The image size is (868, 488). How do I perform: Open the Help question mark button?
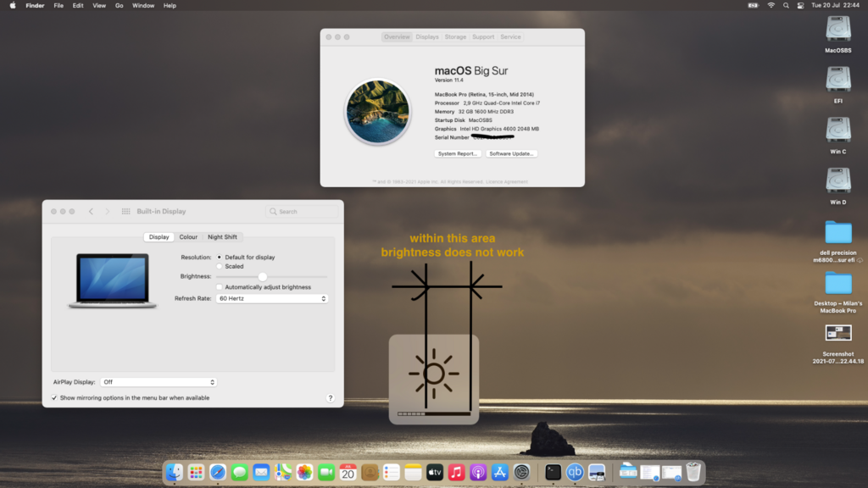[330, 397]
